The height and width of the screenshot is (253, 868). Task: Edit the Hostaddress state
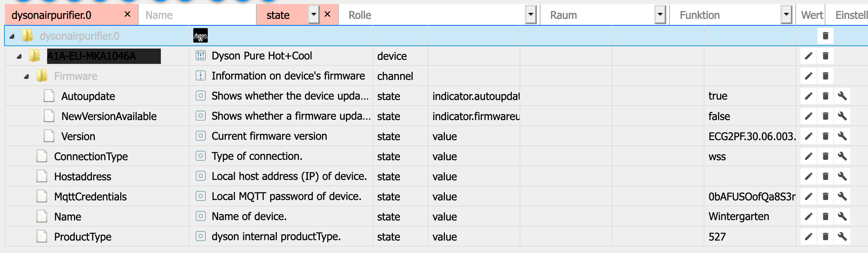(809, 176)
